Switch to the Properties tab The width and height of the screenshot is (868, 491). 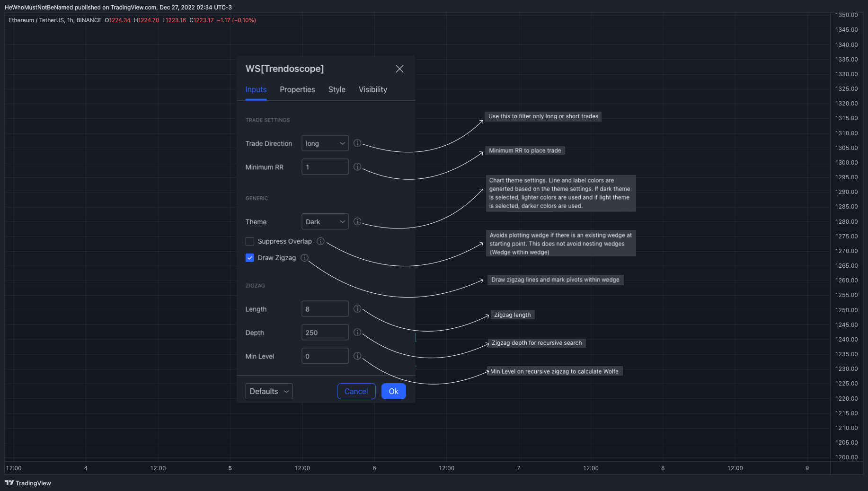297,89
